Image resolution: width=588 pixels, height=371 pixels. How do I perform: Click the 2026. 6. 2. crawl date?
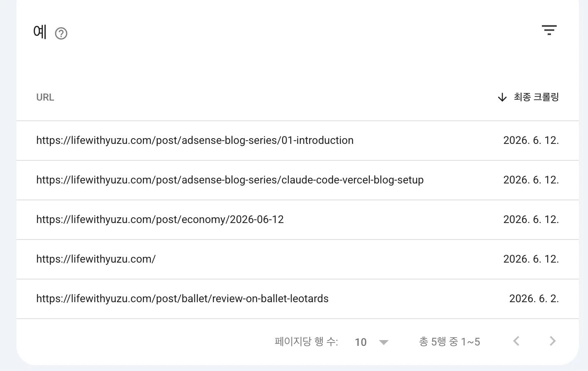pyautogui.click(x=534, y=298)
